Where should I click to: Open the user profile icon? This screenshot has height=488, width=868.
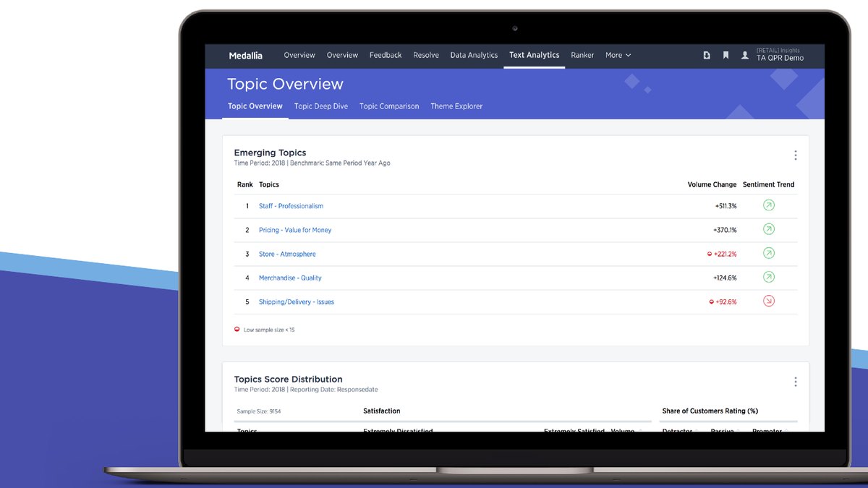coord(745,55)
